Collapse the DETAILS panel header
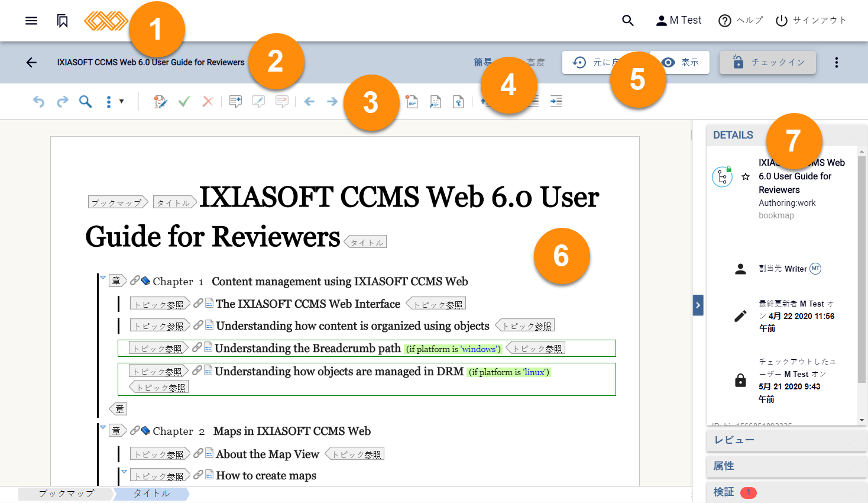The image size is (868, 503). (786, 135)
